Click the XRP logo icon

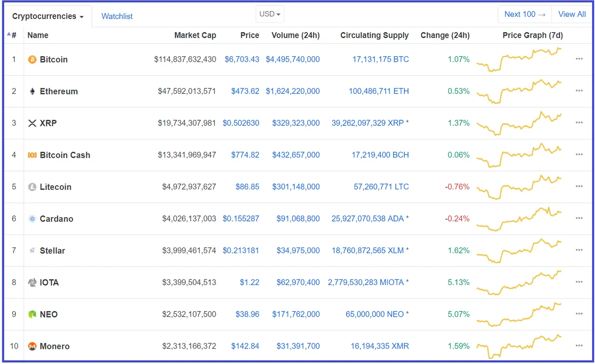[x=32, y=123]
